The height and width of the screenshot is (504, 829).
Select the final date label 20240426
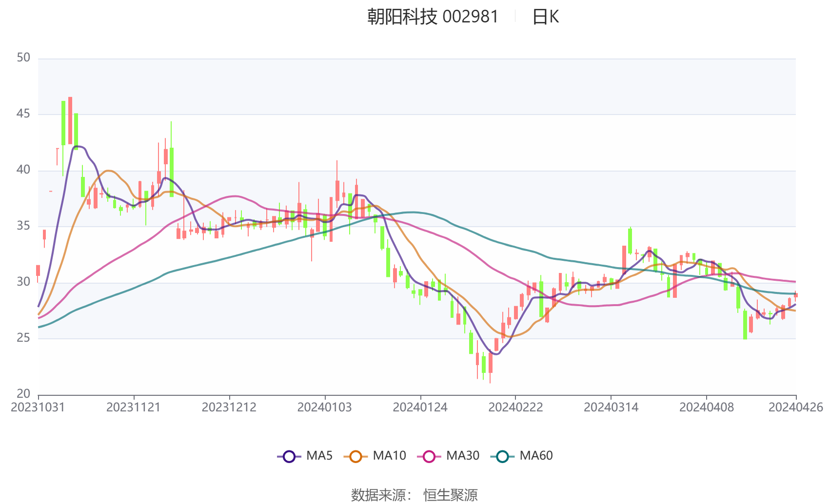[796, 407]
